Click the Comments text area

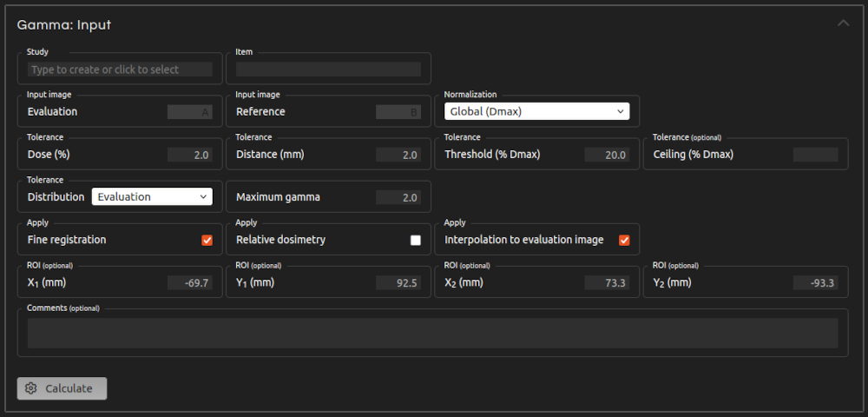point(433,333)
